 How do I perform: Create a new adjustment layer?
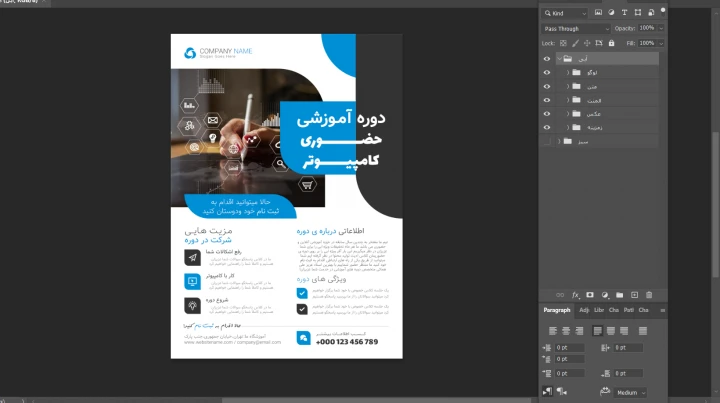[605, 295]
